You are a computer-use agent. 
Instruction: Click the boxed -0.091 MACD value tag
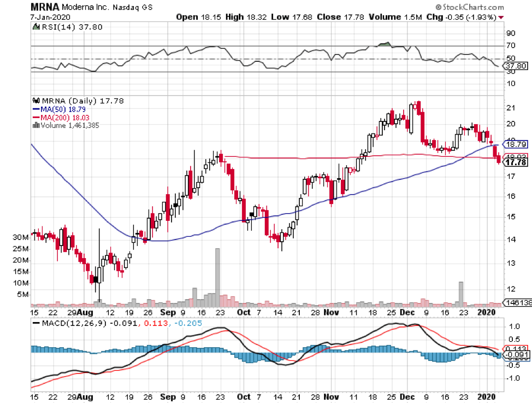coord(516,355)
